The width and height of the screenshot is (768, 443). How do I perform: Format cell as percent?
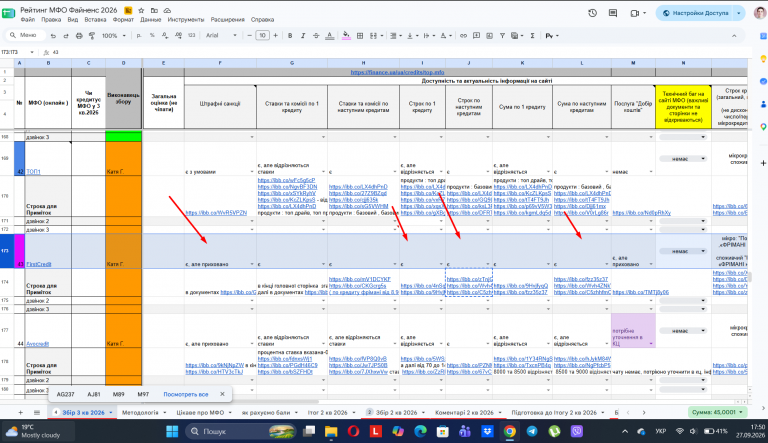tap(152, 36)
